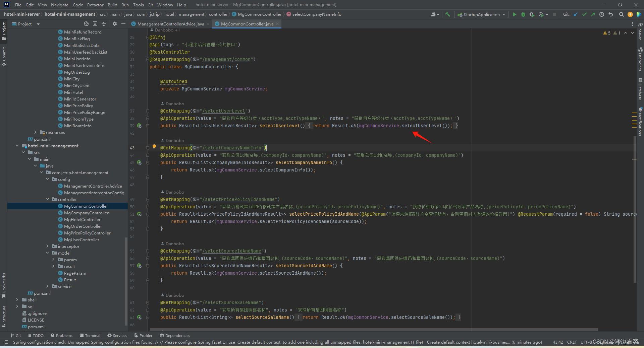644x348 pixels.
Task: Click the Git update project arrow icon
Action: pyautogui.click(x=576, y=14)
